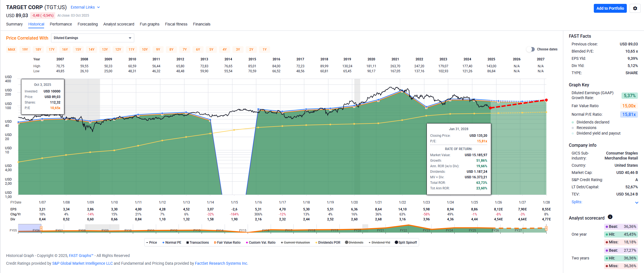The height and width of the screenshot is (273, 644).
Task: Open the settings gear icon
Action: 635,8
